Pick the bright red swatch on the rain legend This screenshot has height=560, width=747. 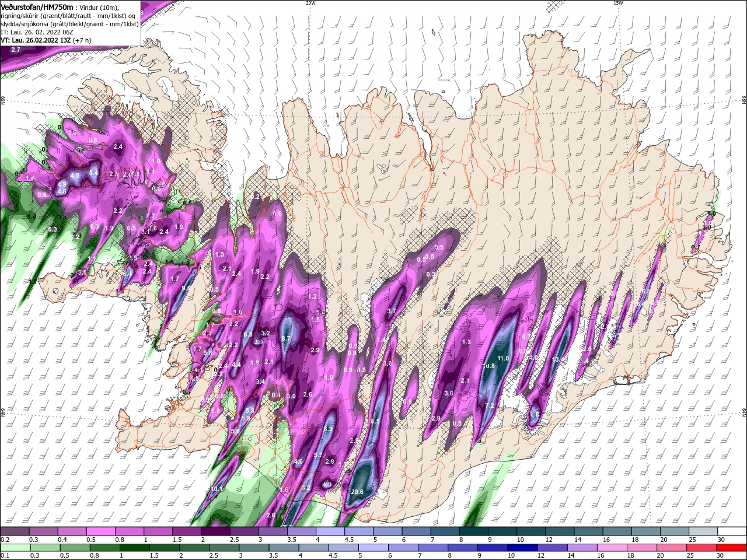coord(732,547)
